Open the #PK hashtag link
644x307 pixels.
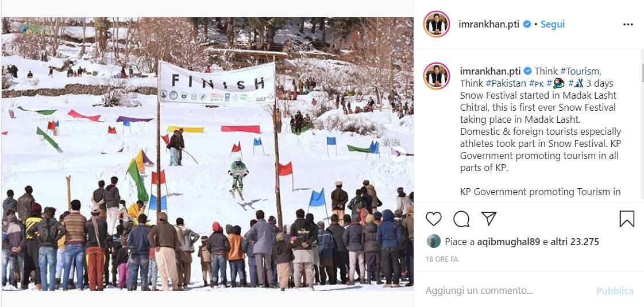coord(537,83)
